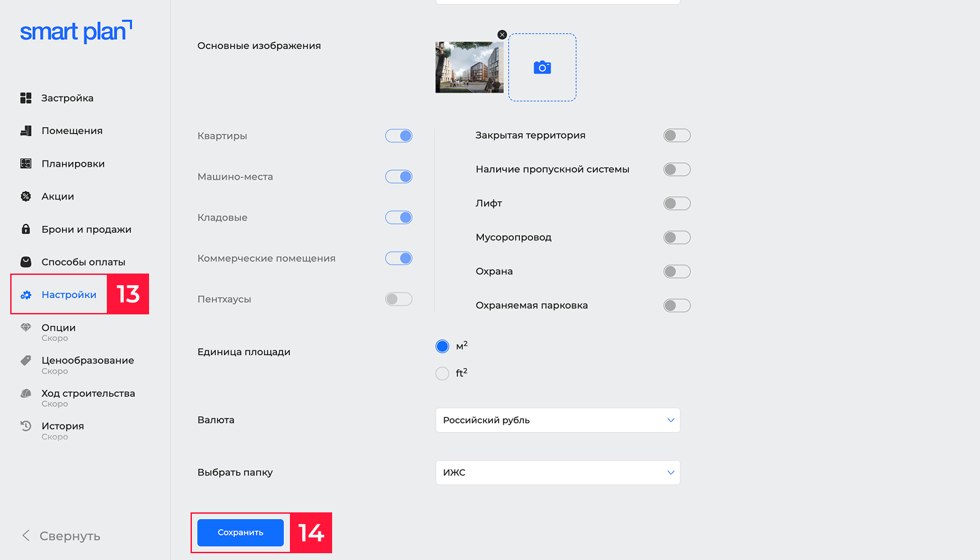980x560 pixels.
Task: Click the Ход строительства helmet icon
Action: point(26,393)
